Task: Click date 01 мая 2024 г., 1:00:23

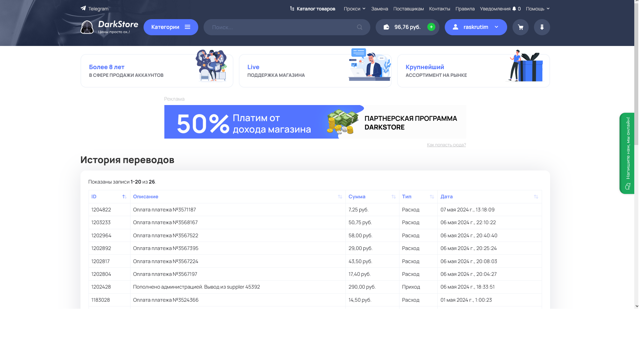Action: [x=466, y=300]
